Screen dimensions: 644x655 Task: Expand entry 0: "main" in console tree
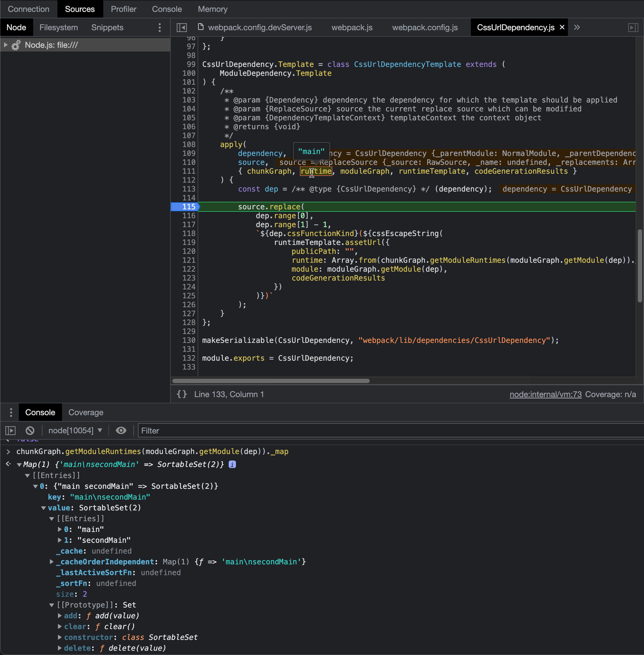(x=60, y=530)
